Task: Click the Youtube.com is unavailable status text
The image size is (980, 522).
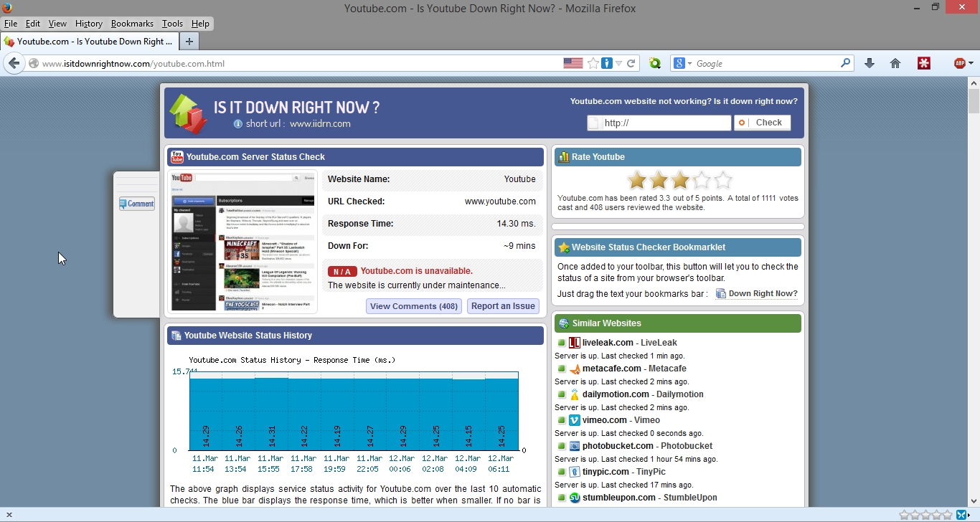Action: [416, 271]
